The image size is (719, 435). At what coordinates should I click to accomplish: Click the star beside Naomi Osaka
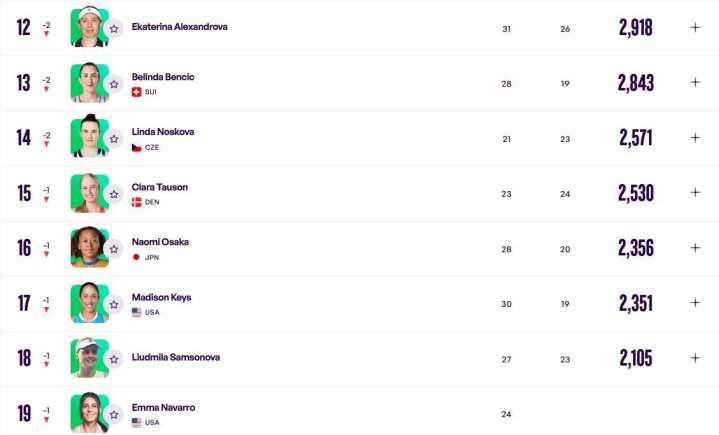pos(114,248)
